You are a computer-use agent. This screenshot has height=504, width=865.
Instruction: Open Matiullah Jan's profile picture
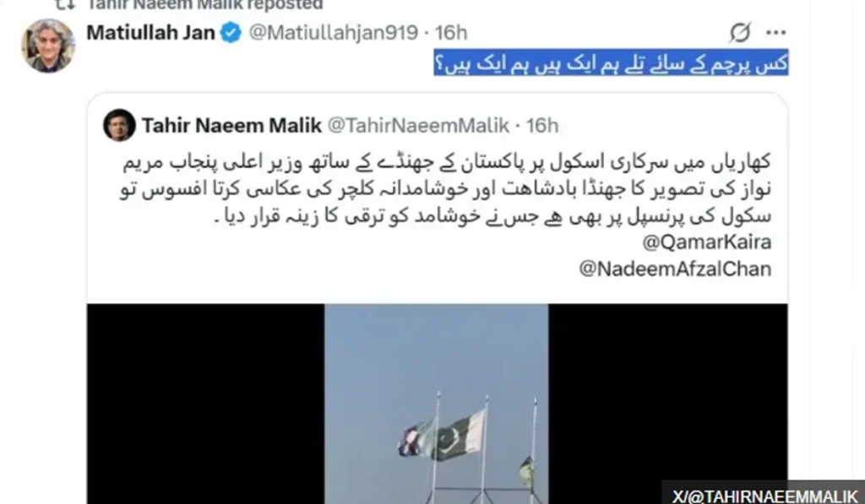[48, 46]
